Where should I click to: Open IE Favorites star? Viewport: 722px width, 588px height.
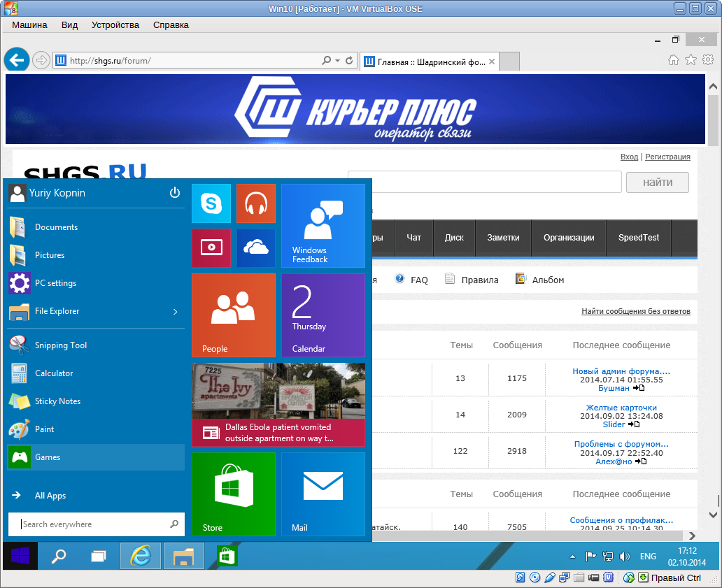tap(691, 60)
